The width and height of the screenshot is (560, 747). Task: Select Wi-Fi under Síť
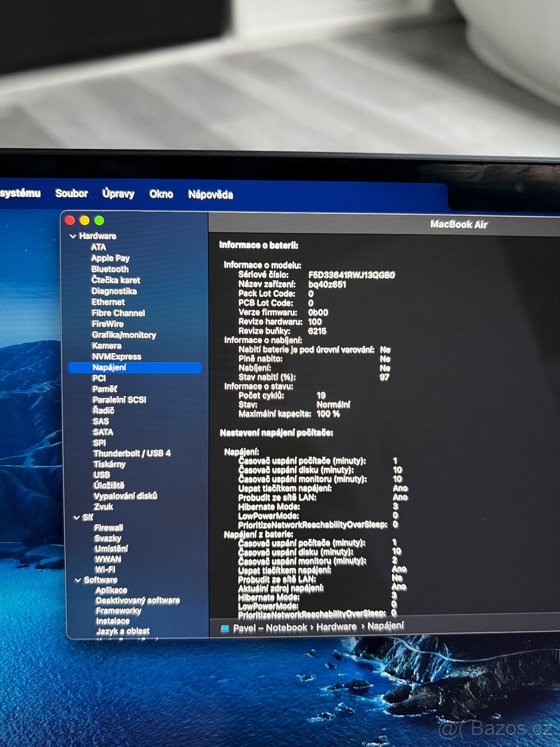tap(105, 570)
